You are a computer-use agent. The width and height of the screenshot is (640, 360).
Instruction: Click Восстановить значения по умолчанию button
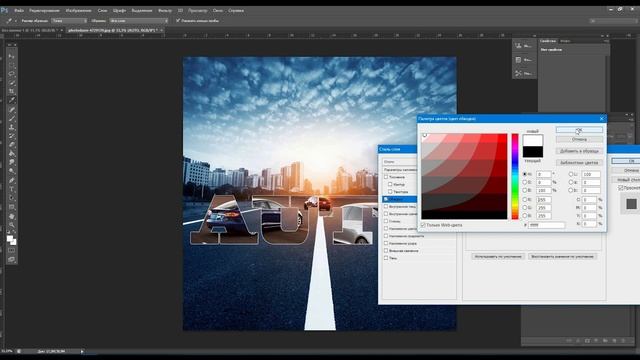click(x=562, y=256)
